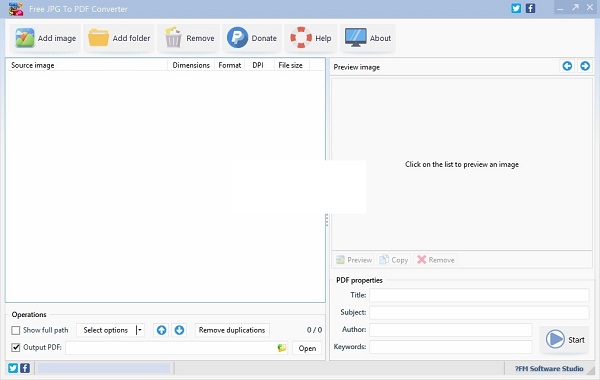This screenshot has width=600, height=380.
Task: Click the Remove duplications button
Action: (232, 330)
